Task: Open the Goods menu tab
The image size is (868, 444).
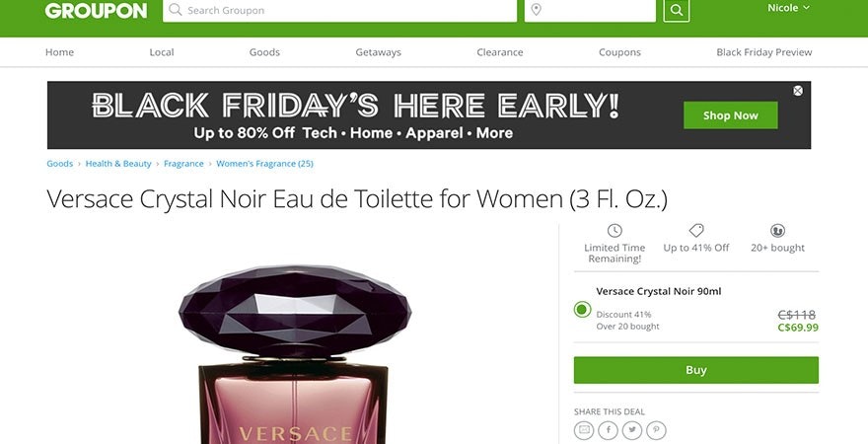Action: click(264, 52)
